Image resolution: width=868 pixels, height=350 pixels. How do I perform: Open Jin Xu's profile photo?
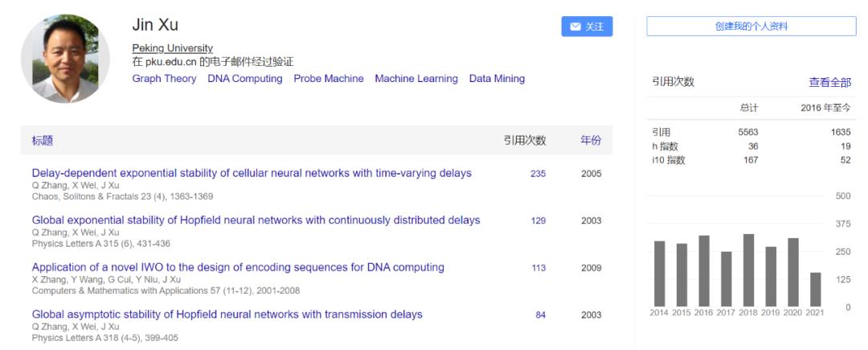pos(65,58)
